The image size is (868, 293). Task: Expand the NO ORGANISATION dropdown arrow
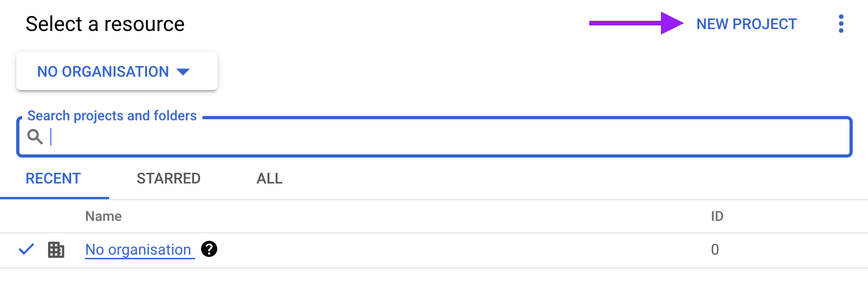pos(183,72)
